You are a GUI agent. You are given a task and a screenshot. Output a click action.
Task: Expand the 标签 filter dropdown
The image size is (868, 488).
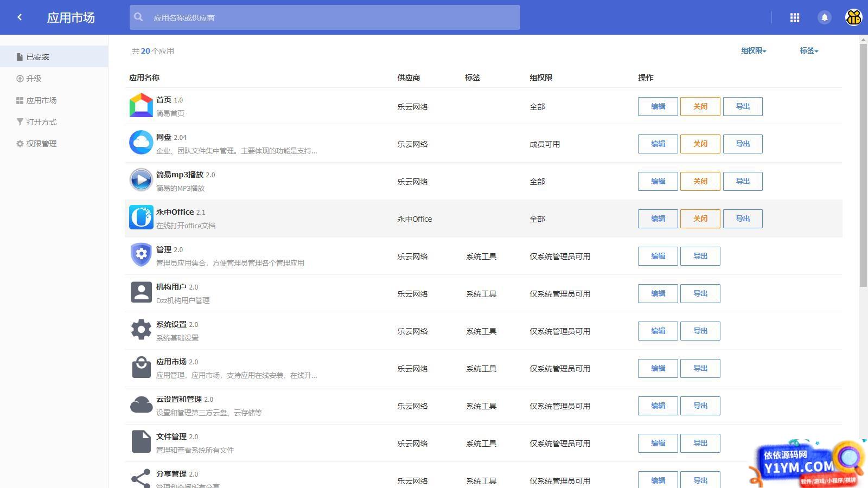coord(809,50)
